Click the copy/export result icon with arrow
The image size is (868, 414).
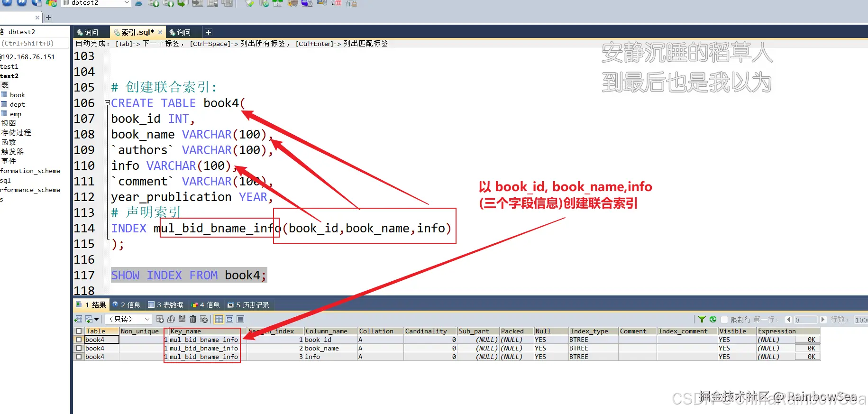pyautogui.click(x=89, y=319)
